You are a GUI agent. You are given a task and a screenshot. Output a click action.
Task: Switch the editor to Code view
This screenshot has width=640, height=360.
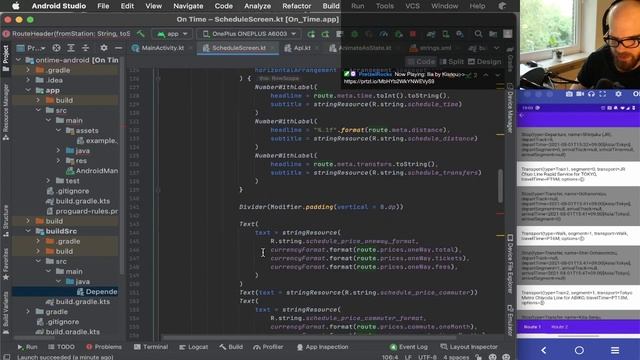pos(421,62)
